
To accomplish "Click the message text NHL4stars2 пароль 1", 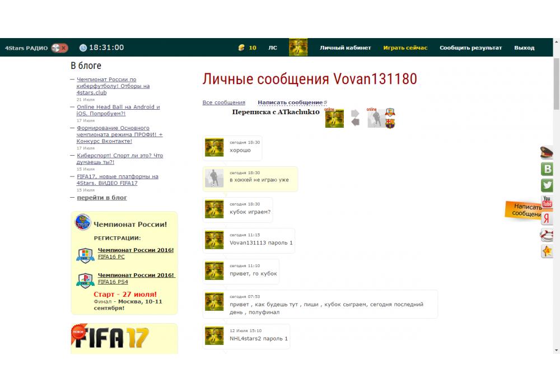I will (259, 338).
